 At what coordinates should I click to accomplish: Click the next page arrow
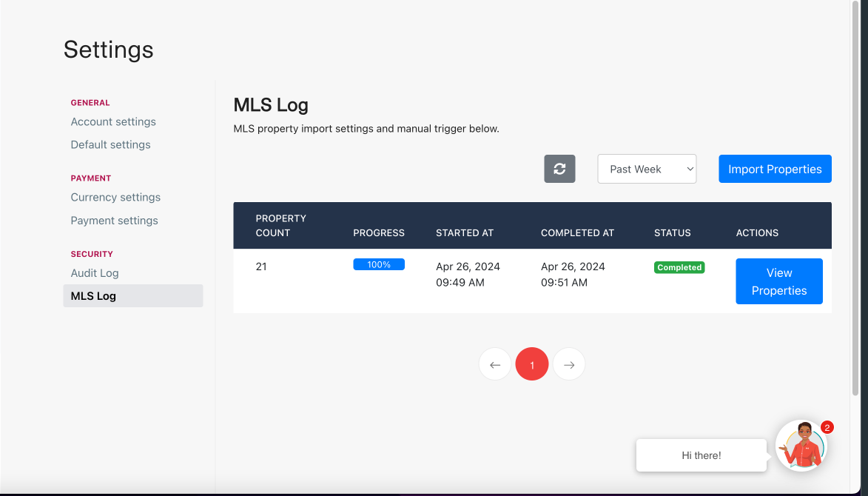(569, 364)
